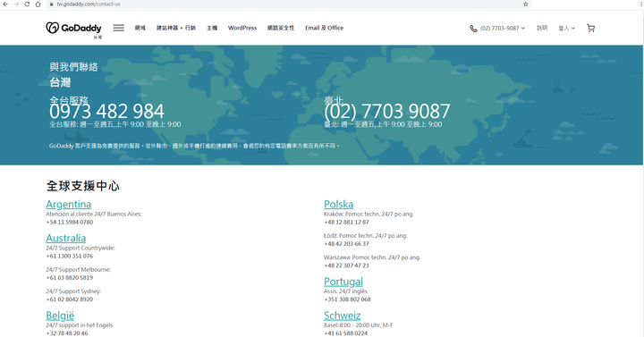Image resolution: width=644 pixels, height=337 pixels.
Task: Open the shopping cart icon
Action: pyautogui.click(x=590, y=28)
